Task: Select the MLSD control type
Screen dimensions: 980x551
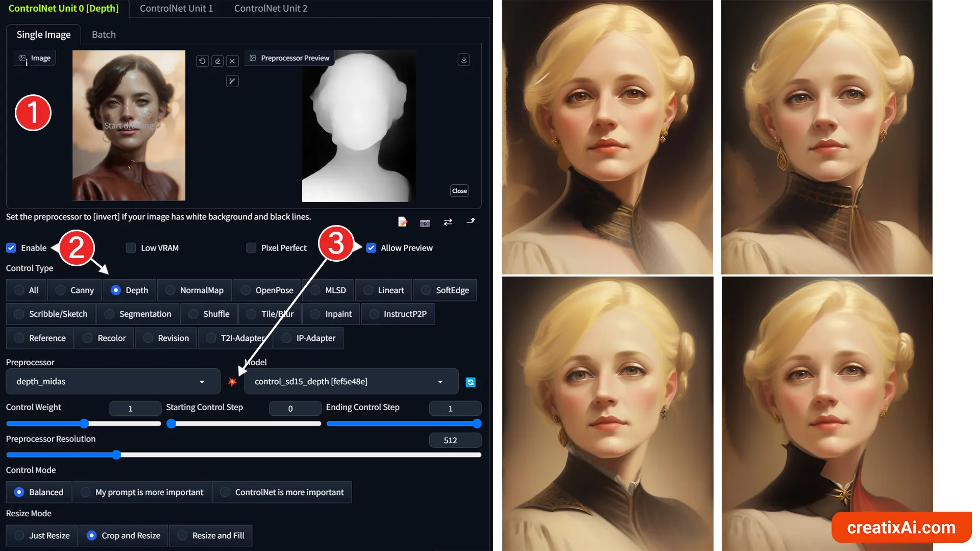Action: [x=328, y=290]
